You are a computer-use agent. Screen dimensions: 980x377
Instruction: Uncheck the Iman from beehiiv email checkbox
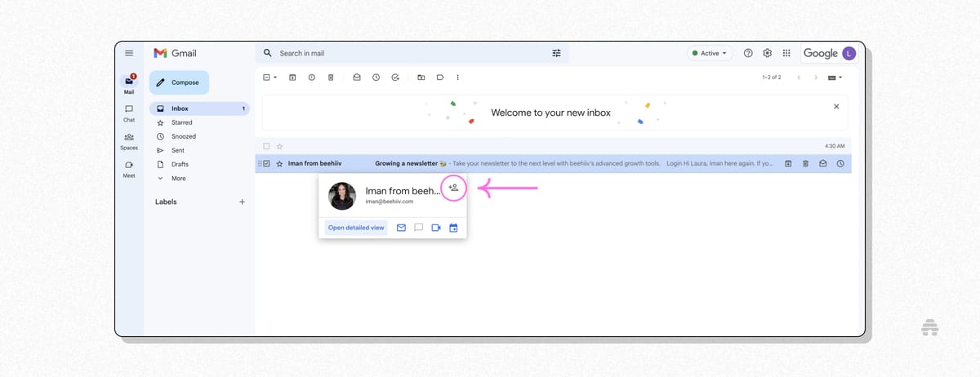(x=266, y=163)
